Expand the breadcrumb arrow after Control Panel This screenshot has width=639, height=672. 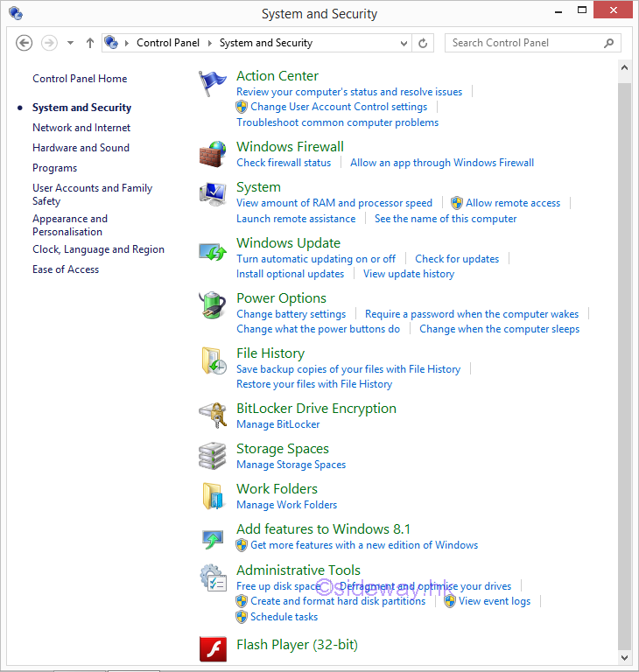pyautogui.click(x=210, y=43)
